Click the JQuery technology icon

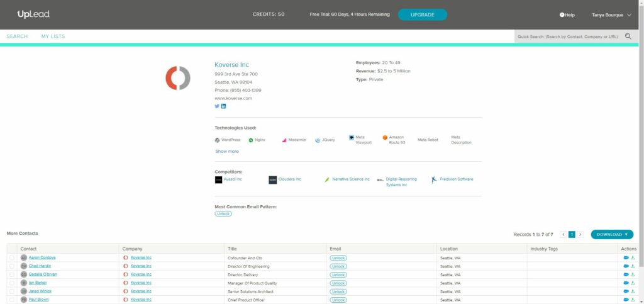point(318,140)
